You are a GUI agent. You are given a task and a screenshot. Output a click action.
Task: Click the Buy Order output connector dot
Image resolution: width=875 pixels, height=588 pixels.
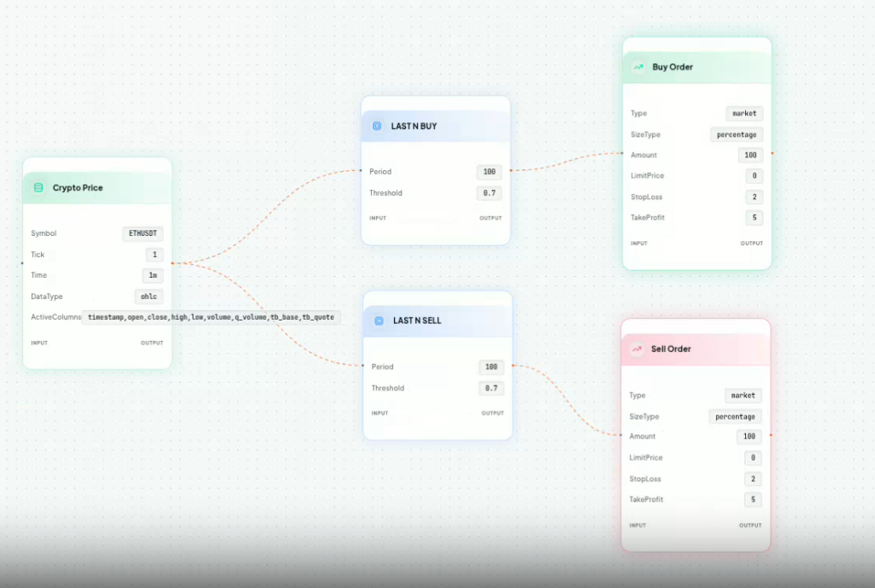772,153
